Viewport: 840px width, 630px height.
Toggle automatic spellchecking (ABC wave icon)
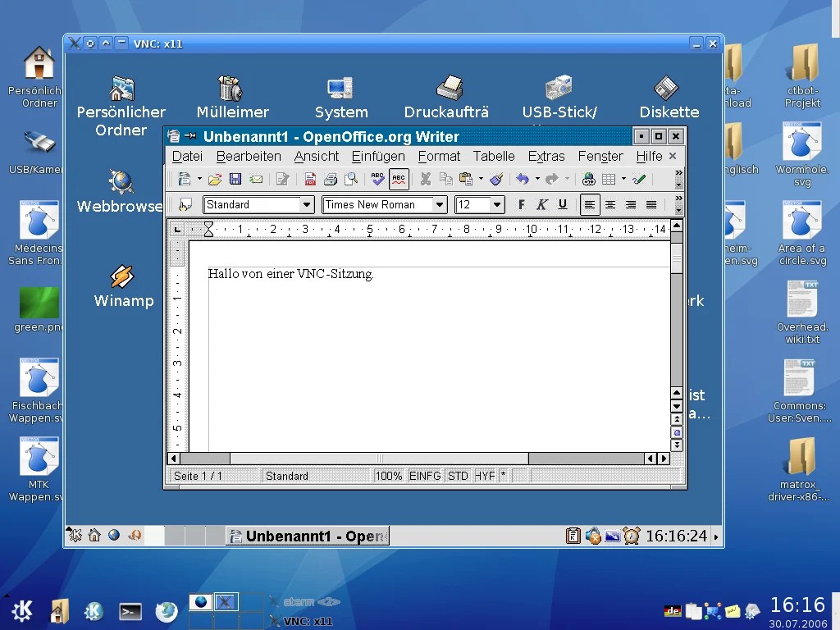pyautogui.click(x=399, y=179)
